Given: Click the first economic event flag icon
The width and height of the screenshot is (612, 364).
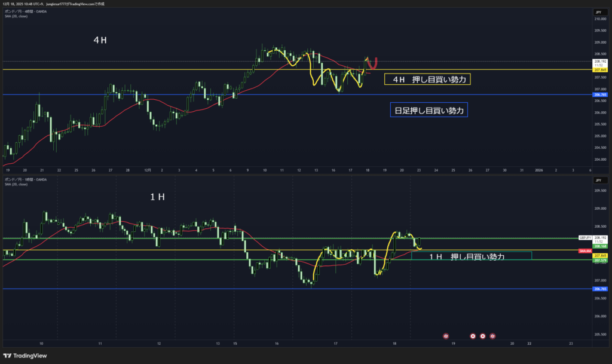Looking at the screenshot, I should pyautogui.click(x=445, y=336).
